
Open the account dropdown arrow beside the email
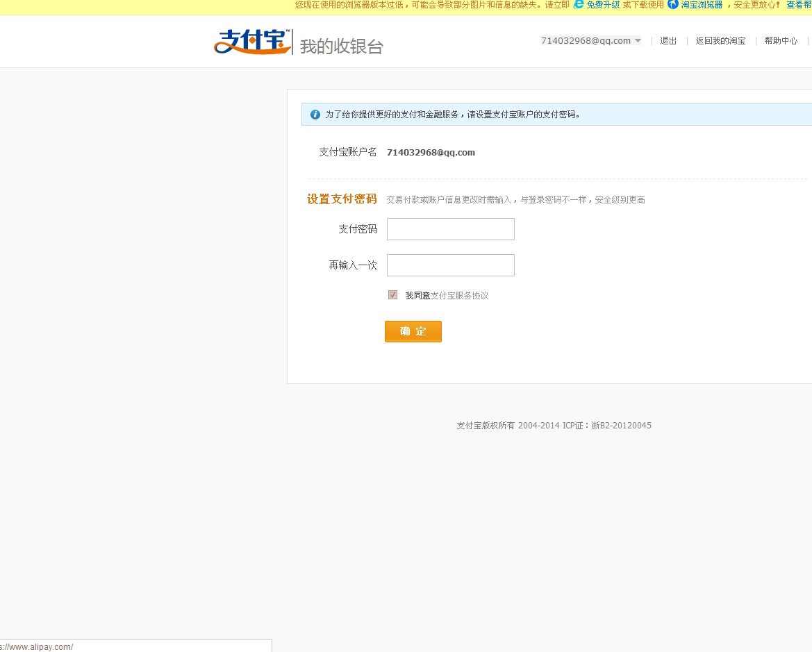(638, 40)
